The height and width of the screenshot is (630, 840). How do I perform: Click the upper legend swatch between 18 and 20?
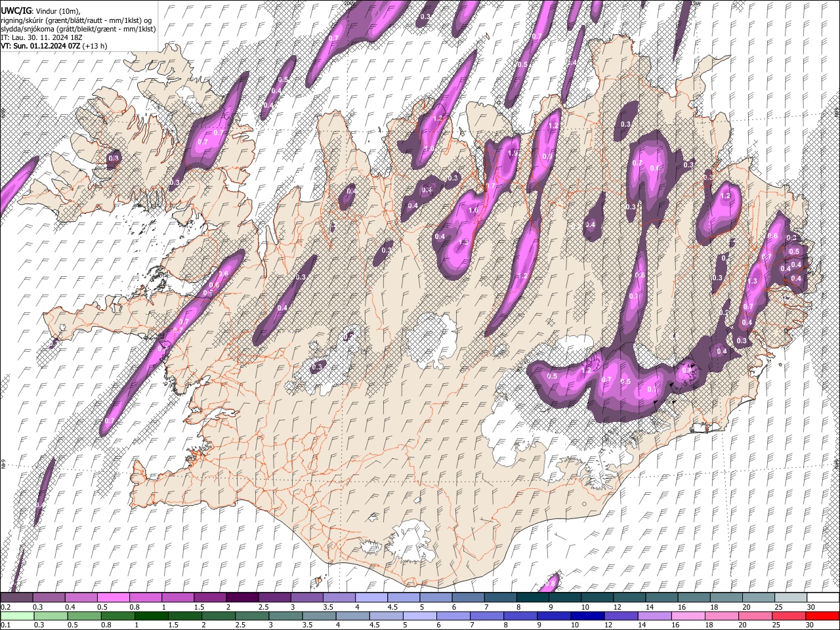pos(726,598)
